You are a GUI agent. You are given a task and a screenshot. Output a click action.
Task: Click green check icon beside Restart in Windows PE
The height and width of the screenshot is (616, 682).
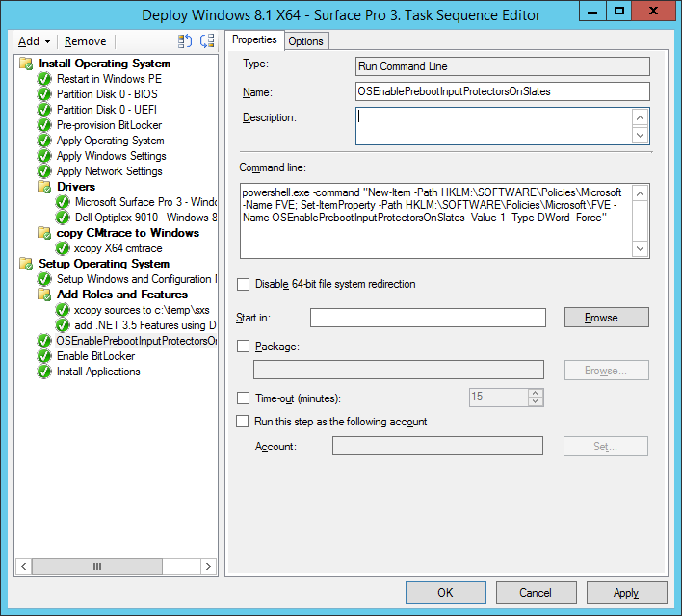(x=44, y=79)
